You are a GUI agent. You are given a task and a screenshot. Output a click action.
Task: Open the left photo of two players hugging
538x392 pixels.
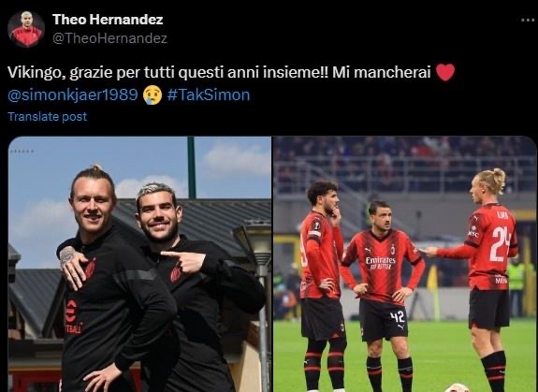pyautogui.click(x=139, y=264)
